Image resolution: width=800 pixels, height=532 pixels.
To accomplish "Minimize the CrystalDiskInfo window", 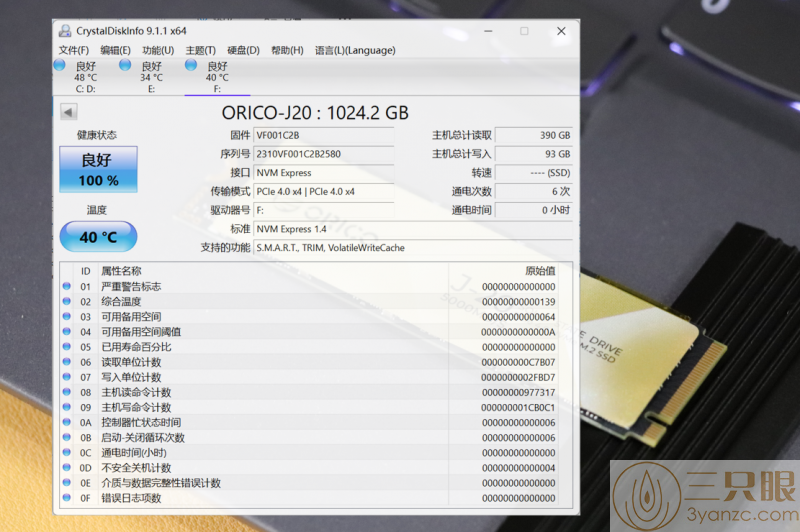I will tap(488, 31).
